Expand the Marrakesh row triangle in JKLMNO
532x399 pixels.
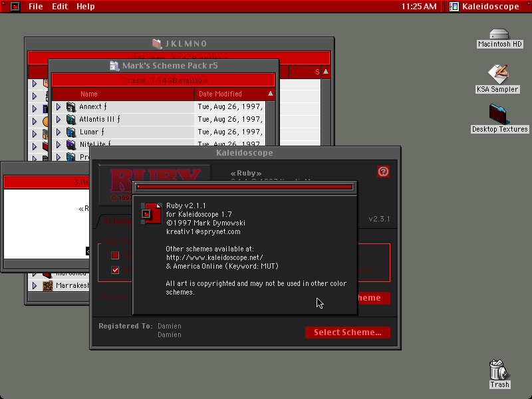[35, 286]
